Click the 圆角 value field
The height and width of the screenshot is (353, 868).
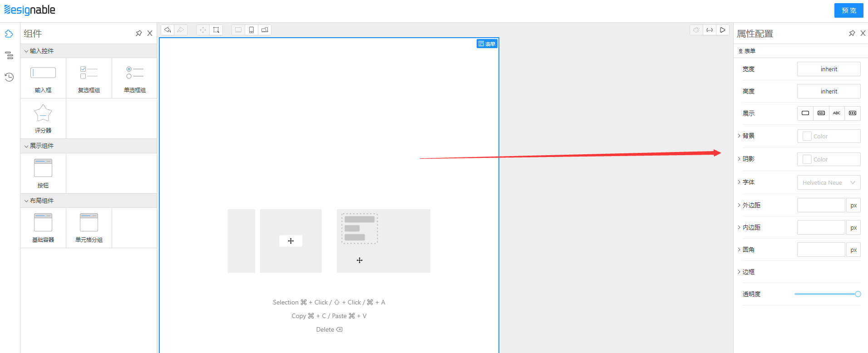[821, 250]
